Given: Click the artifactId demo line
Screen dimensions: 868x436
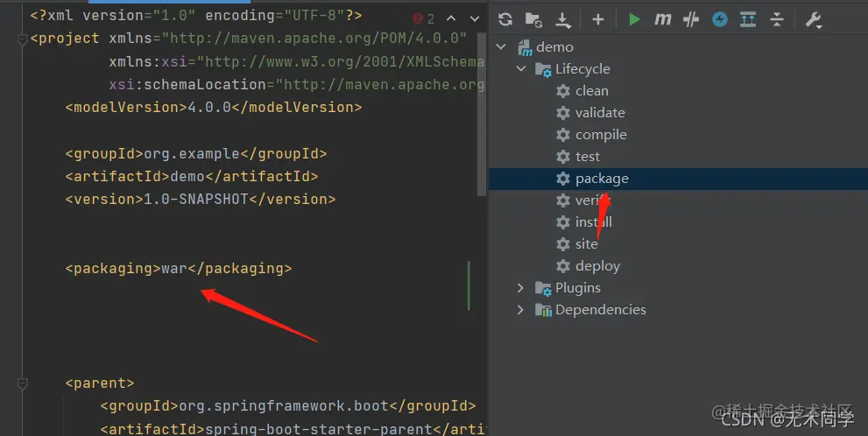Looking at the screenshot, I should pyautogui.click(x=192, y=177).
